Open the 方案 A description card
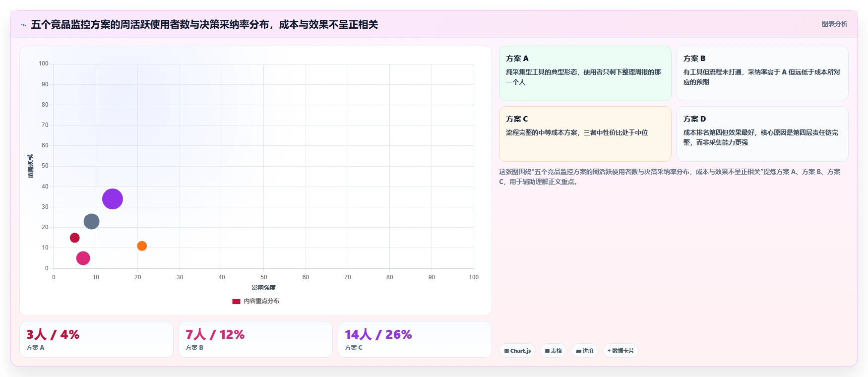Viewport: 868px width, 377px height. click(x=585, y=73)
